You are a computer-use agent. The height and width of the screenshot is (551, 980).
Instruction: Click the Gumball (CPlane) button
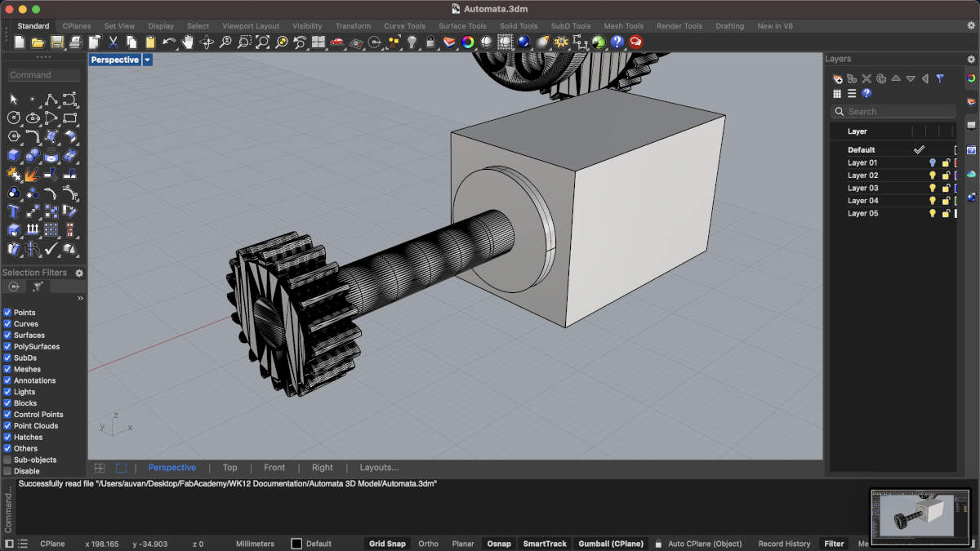(x=611, y=544)
